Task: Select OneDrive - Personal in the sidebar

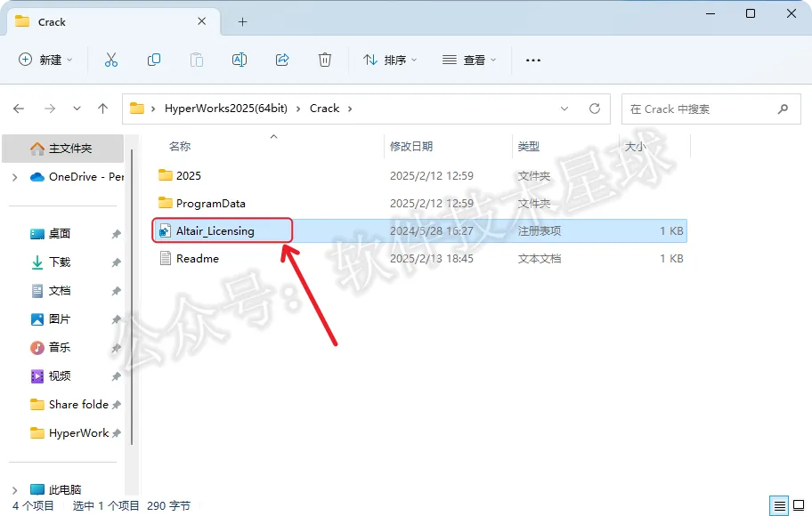Action: [77, 177]
